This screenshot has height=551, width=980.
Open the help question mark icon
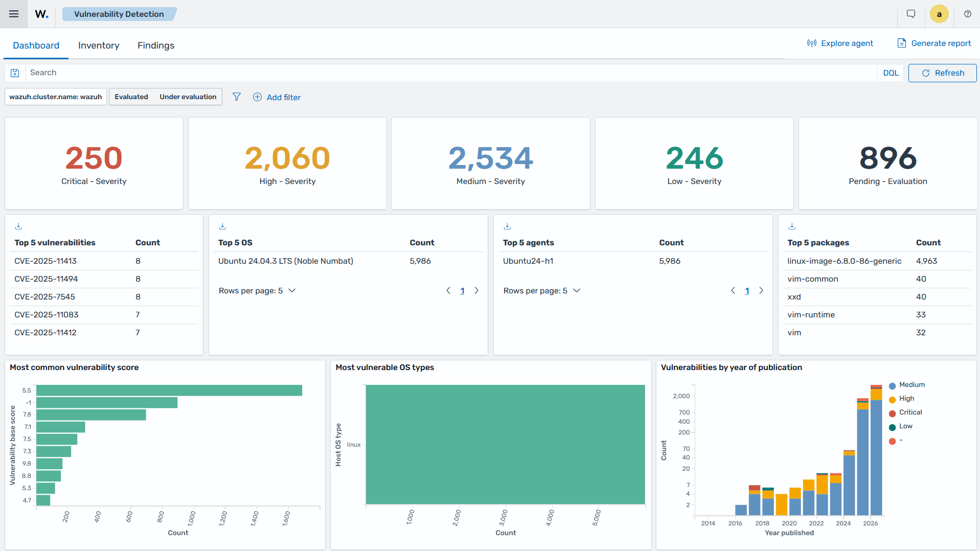(968, 14)
